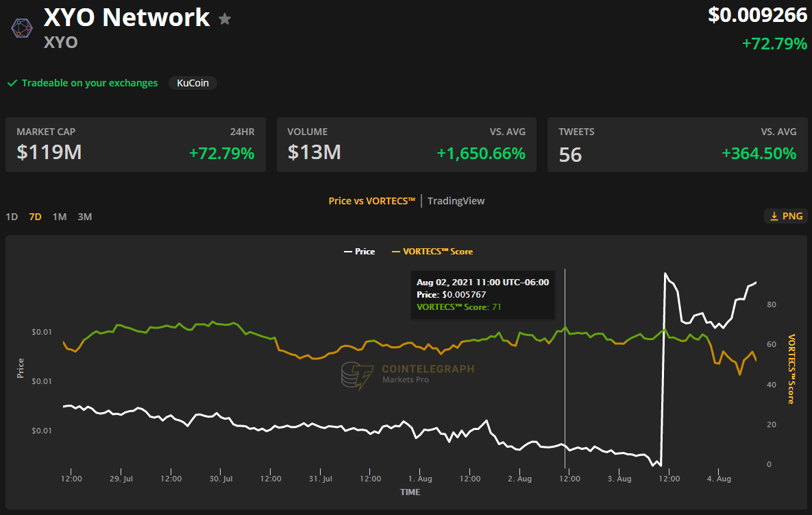Click the download arrow icon beside PNG
The image size is (812, 515).
[x=774, y=216]
